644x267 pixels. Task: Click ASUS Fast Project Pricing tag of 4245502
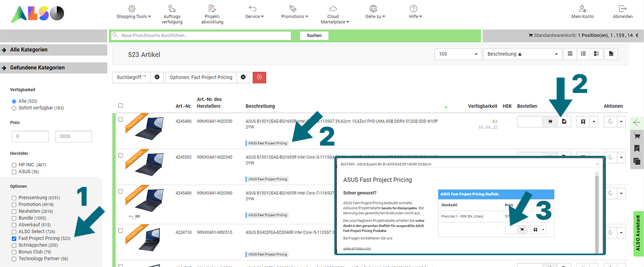[267, 179]
